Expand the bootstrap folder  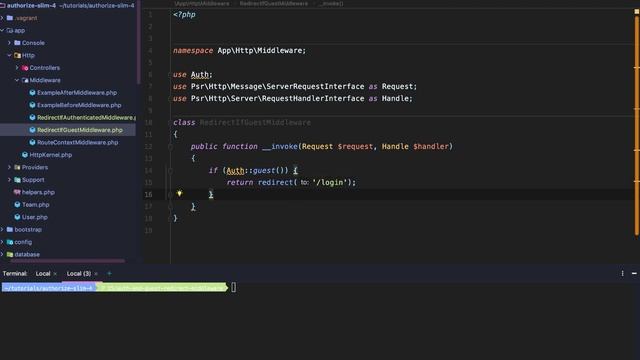2,229
